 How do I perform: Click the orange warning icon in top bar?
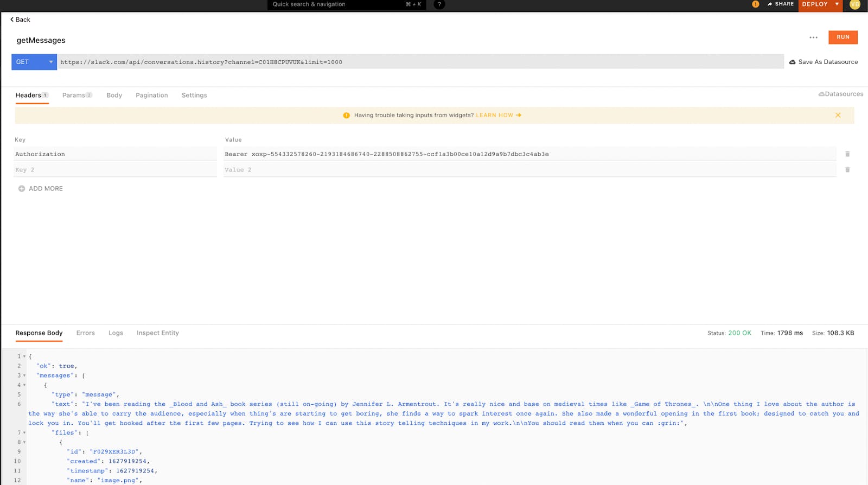click(755, 4)
